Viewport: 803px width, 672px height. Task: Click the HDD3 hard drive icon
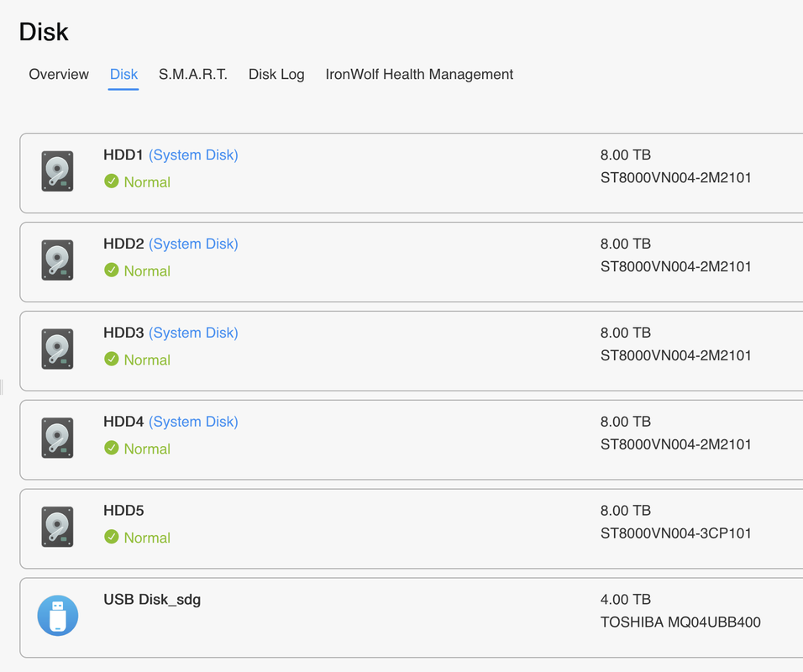pos(57,349)
